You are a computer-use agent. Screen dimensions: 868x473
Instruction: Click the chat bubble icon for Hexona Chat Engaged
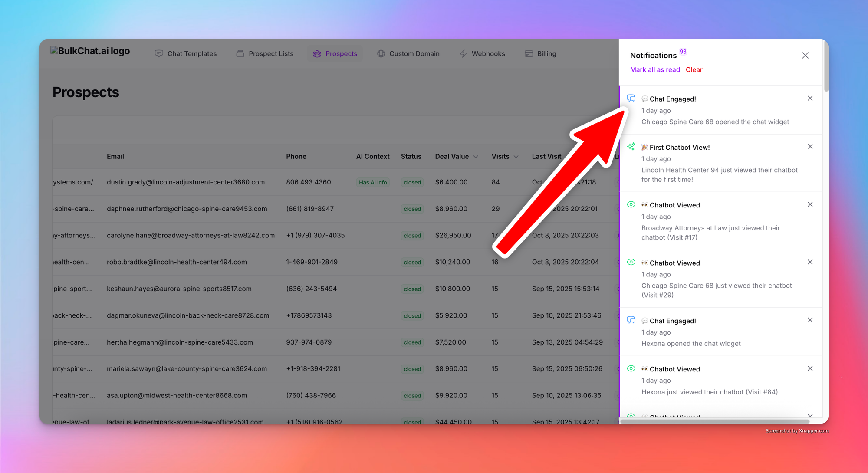coord(631,320)
